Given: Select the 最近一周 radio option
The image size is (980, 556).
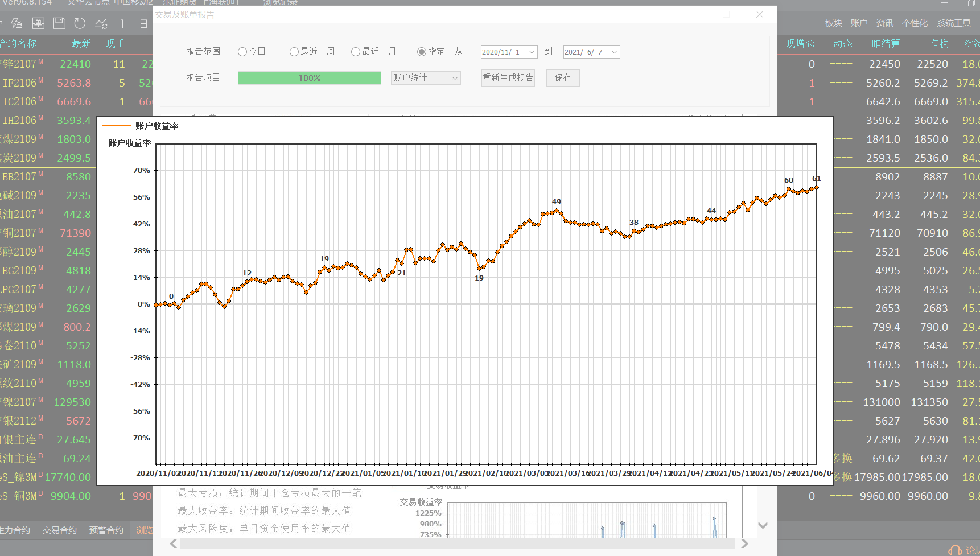Looking at the screenshot, I should [x=312, y=52].
